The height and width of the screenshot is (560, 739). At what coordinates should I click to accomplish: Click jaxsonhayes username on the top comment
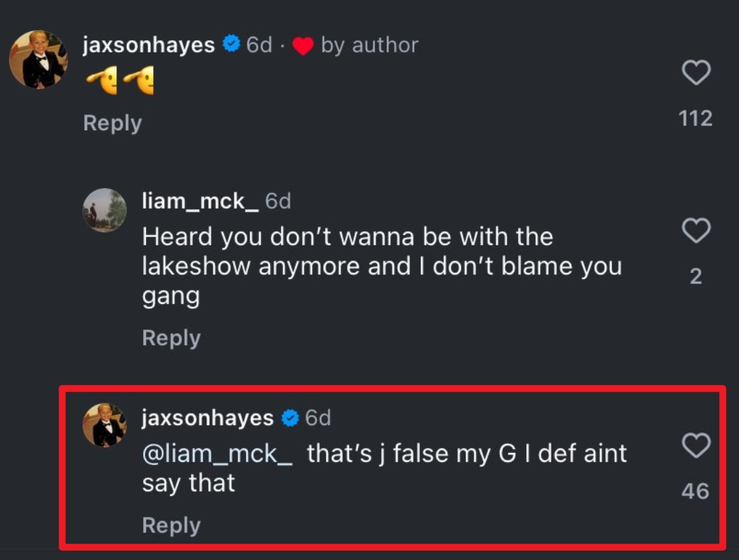149,45
